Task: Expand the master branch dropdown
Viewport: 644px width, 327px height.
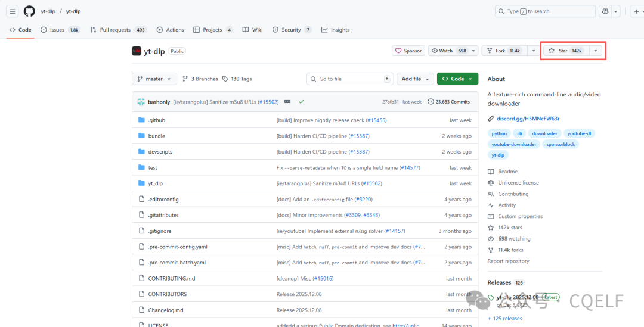Action: tap(154, 79)
